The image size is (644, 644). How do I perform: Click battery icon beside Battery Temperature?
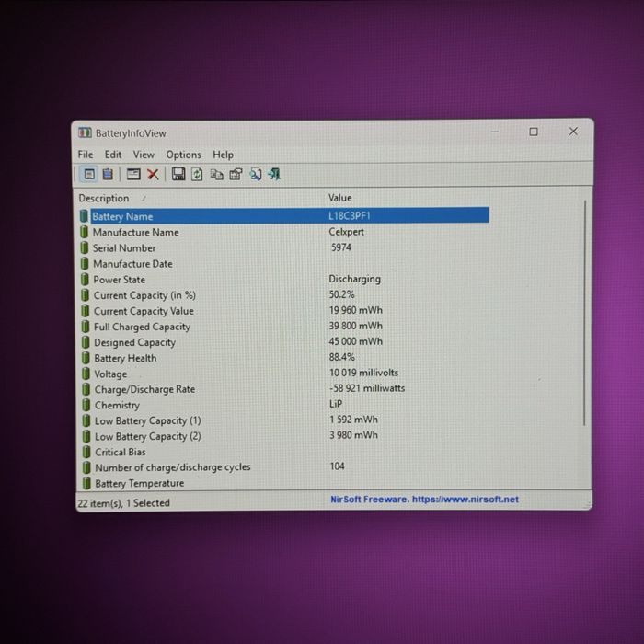pyautogui.click(x=86, y=483)
